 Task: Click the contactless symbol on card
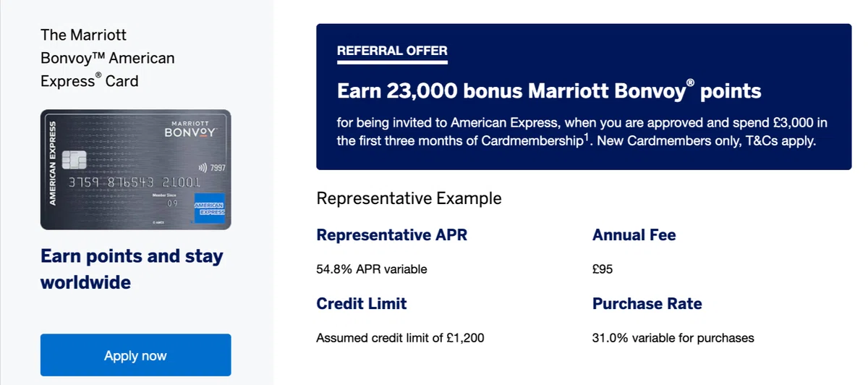click(x=203, y=168)
